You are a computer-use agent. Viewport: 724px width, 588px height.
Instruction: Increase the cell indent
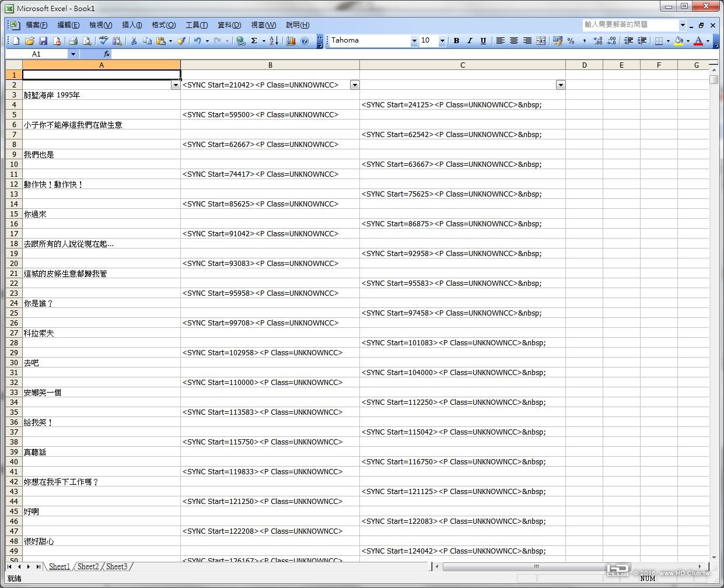coord(642,41)
